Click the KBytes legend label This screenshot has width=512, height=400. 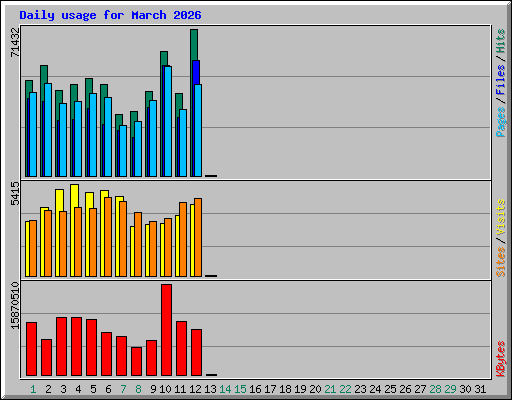[x=500, y=359]
